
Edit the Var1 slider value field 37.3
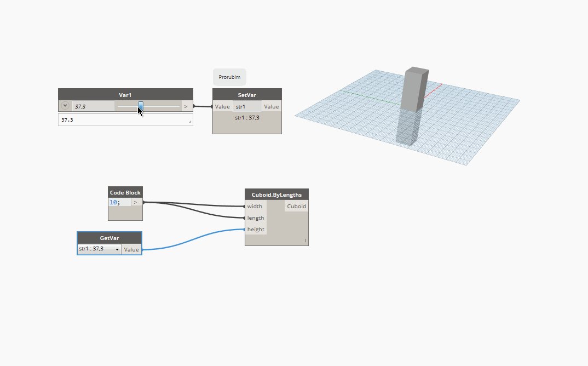coord(94,107)
